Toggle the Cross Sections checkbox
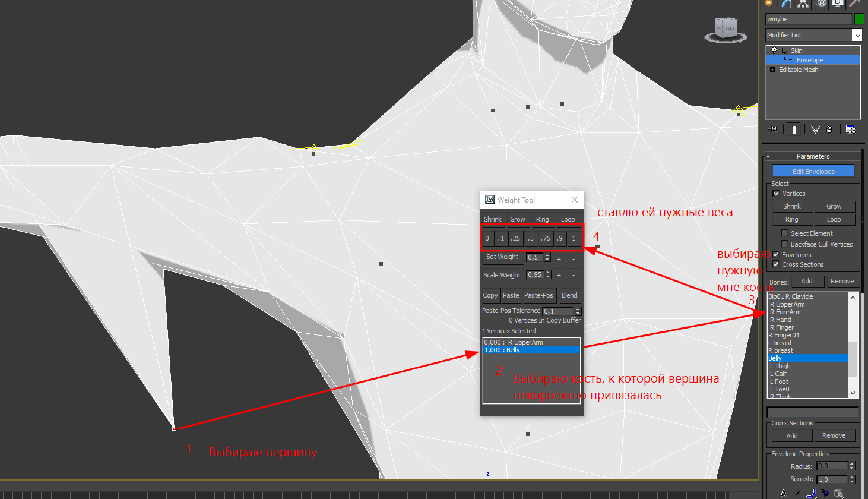The width and height of the screenshot is (868, 499). (776, 264)
